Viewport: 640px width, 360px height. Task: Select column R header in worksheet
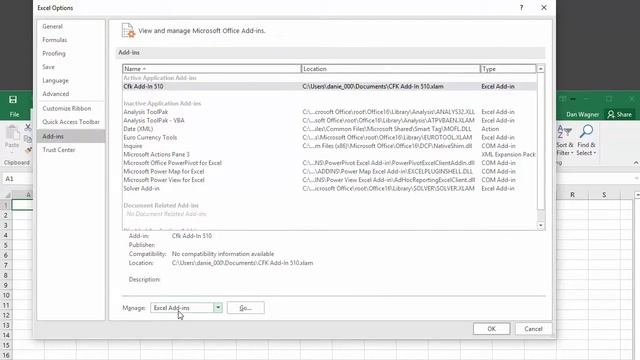[572, 195]
